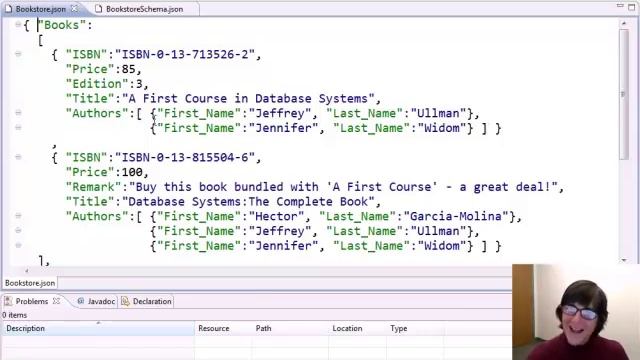Screen dimensions: 640x360
Task: Collapse the Jennifer Widom line fold in first book
Action: (18, 127)
